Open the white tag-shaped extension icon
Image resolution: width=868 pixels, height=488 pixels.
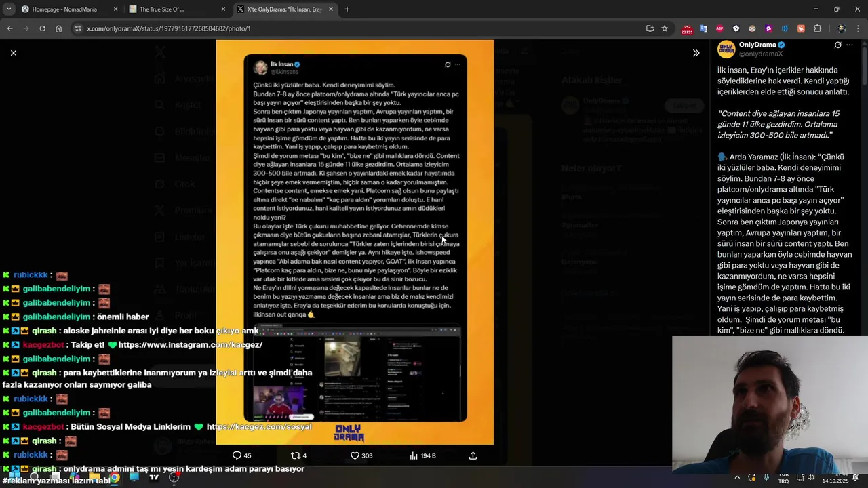736,28
